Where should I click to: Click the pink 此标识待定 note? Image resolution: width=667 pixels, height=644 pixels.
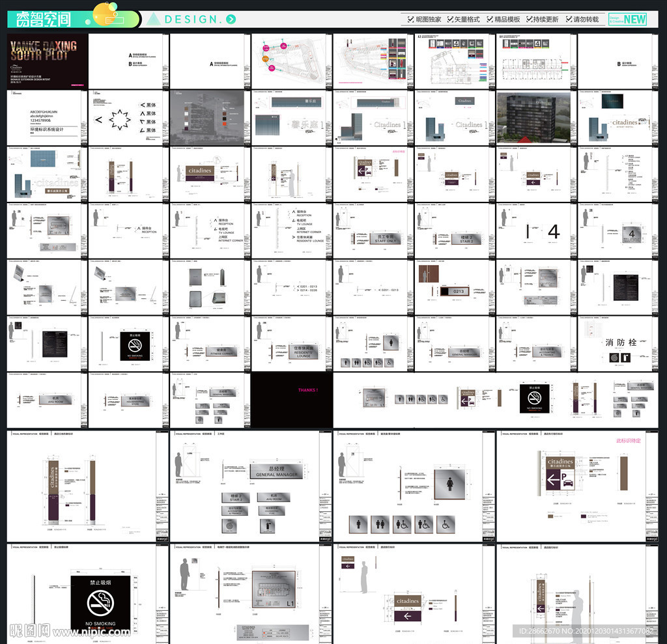point(629,441)
